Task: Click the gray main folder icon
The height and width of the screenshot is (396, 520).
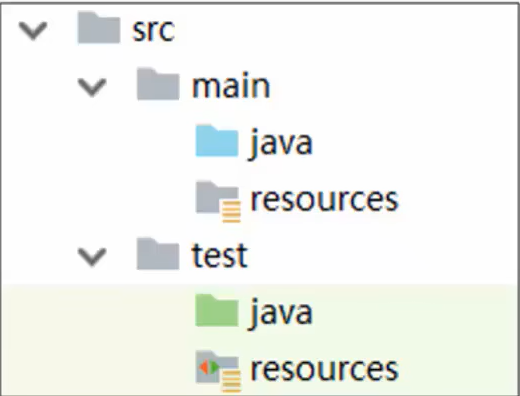Action: (x=158, y=84)
